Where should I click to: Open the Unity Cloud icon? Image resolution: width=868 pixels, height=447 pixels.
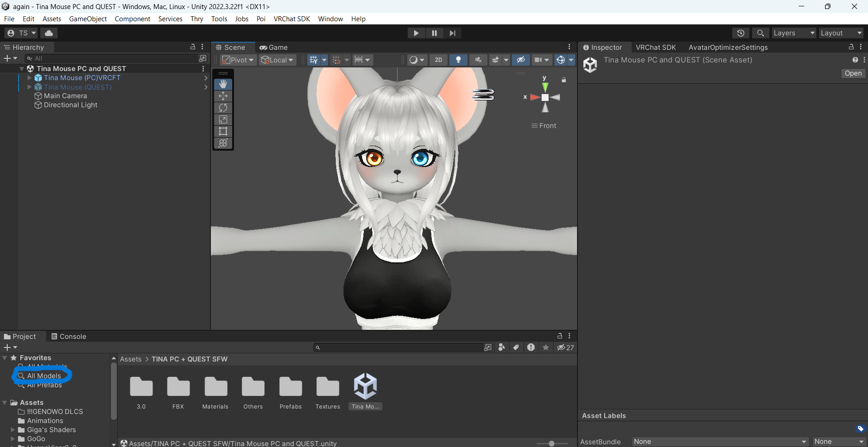49,33
